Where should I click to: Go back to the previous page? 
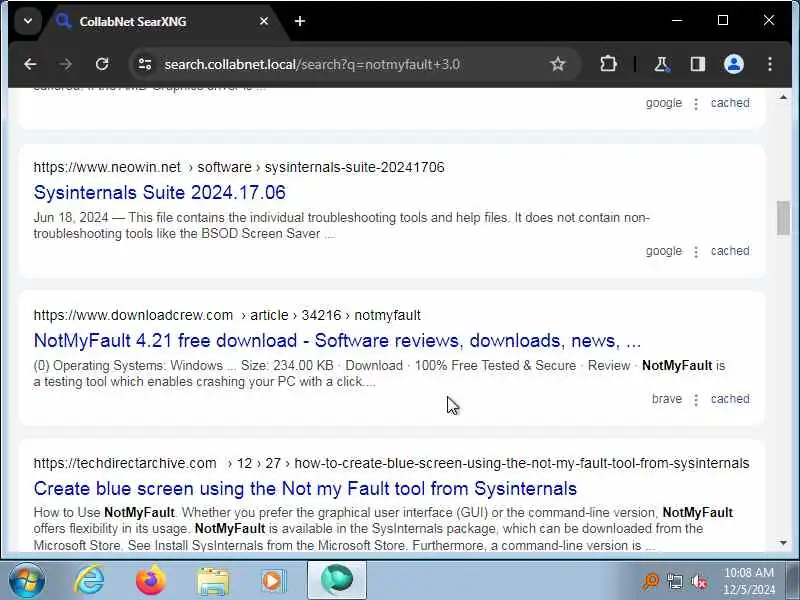point(30,64)
